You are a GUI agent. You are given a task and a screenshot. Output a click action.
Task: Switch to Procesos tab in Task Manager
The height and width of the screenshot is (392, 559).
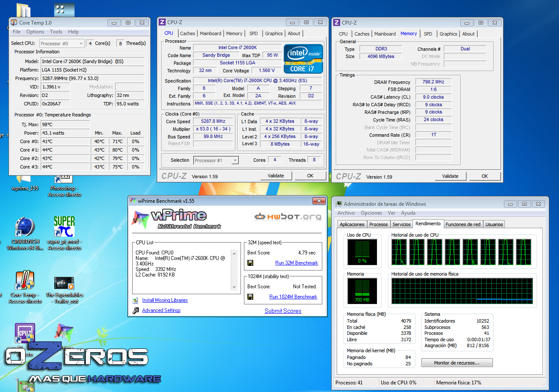pos(378,224)
